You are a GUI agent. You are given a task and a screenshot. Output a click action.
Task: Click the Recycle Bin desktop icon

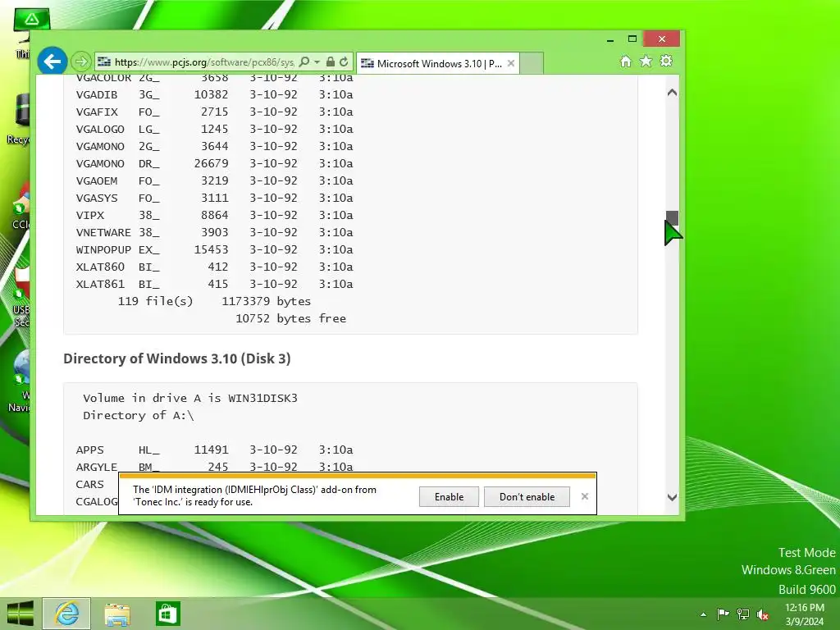[20, 119]
